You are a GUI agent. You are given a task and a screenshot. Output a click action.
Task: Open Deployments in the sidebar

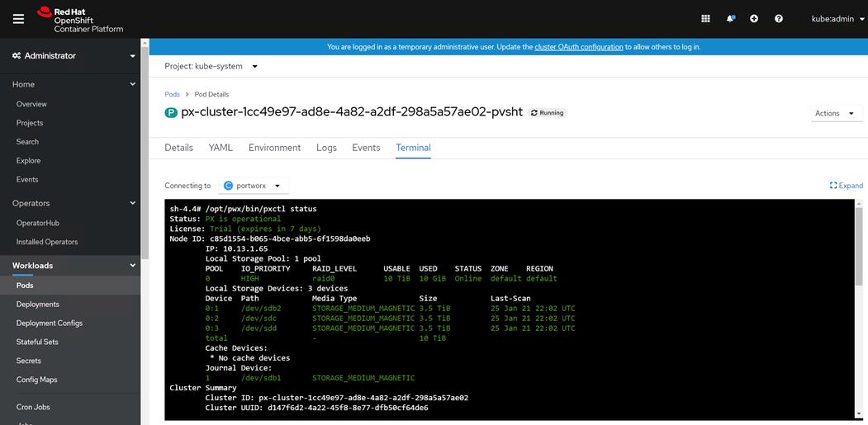coord(38,305)
